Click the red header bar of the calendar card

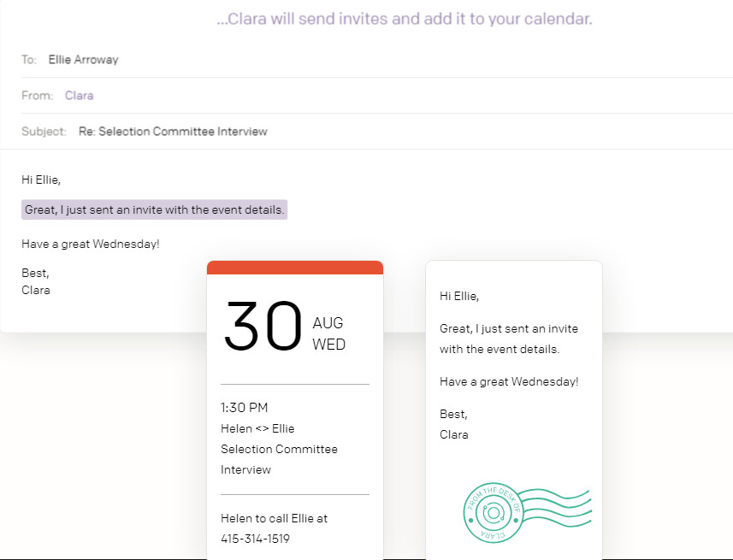[x=294, y=267]
